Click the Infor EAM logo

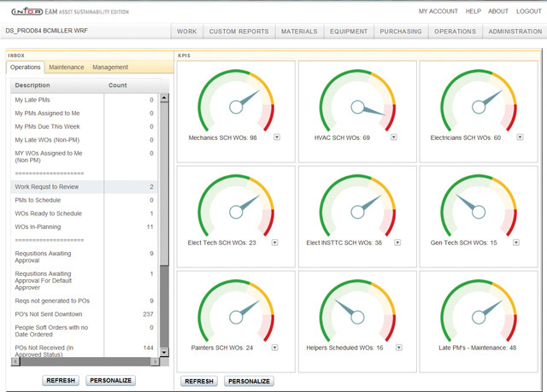pyautogui.click(x=44, y=11)
